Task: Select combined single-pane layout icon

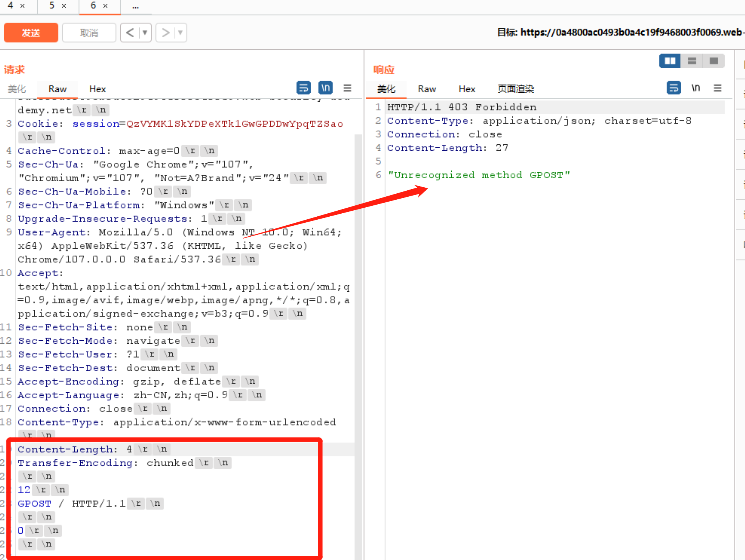Action: 714,61
